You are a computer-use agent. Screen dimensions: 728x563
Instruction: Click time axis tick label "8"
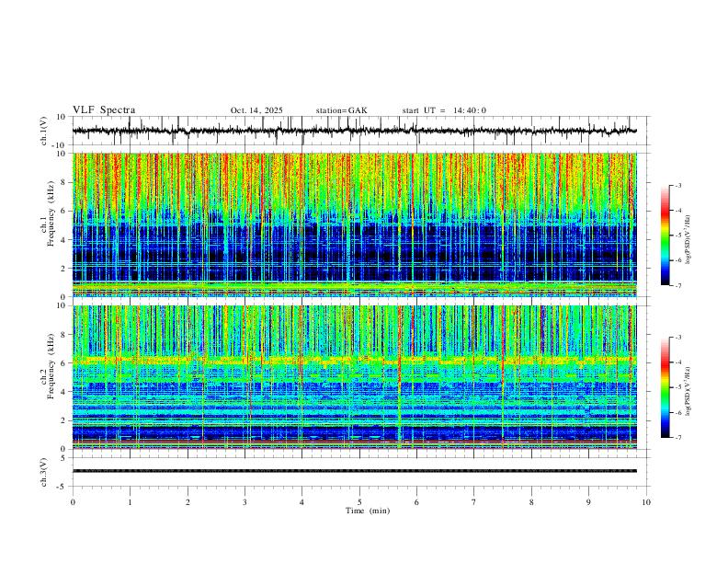531,502
